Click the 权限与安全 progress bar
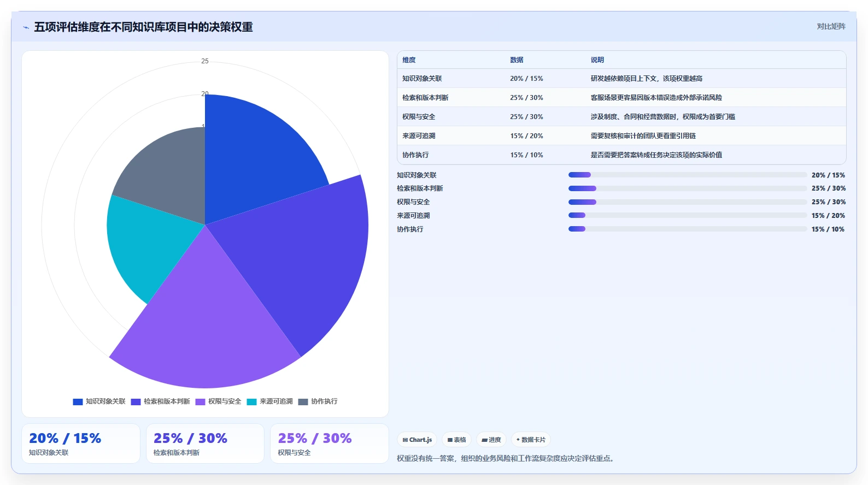The height and width of the screenshot is (485, 868). pos(688,202)
